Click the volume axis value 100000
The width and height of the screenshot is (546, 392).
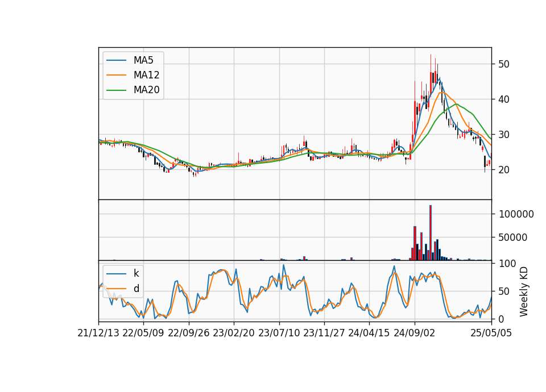(516, 214)
